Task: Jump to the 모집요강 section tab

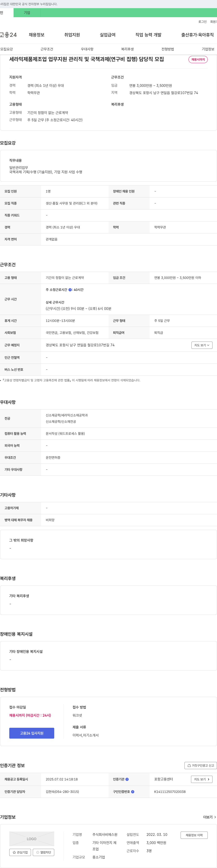Action: pos(6,49)
